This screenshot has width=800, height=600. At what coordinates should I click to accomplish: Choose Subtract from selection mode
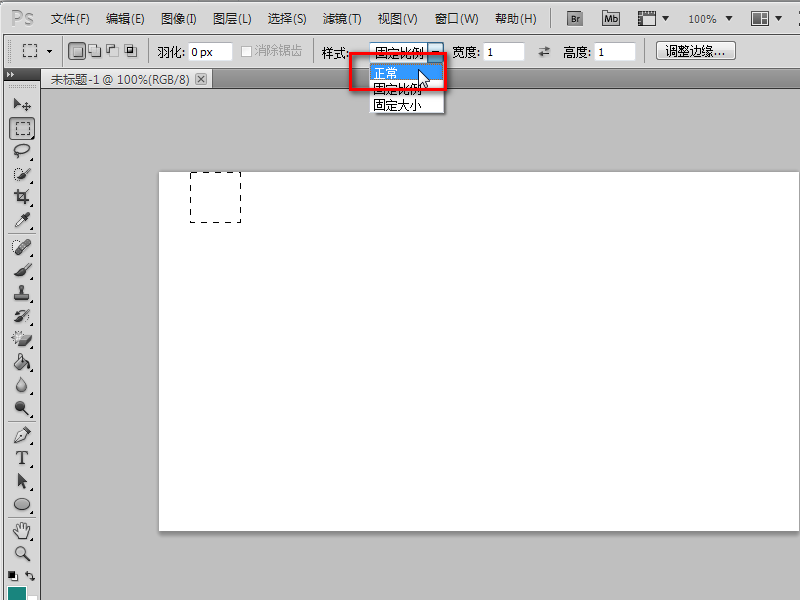[112, 51]
